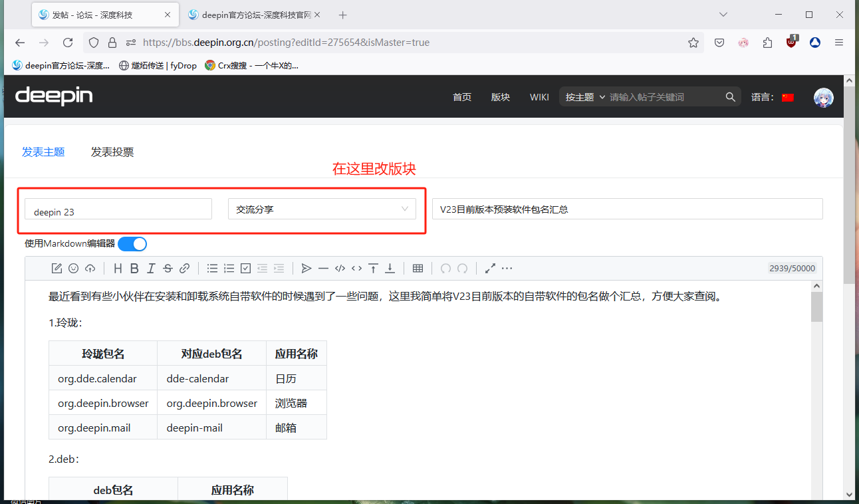
Task: Open the emoji picker in editor
Action: tap(73, 269)
